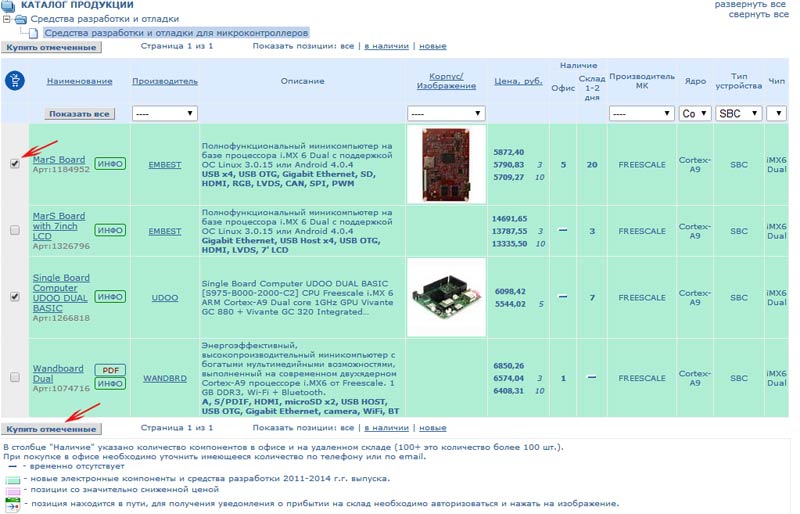The image size is (800, 514).
Task: Collapse the Средства разработки и отладки tree node
Action: point(8,19)
